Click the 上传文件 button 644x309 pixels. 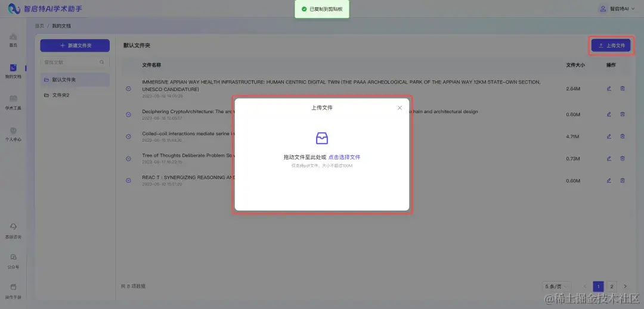coord(611,45)
